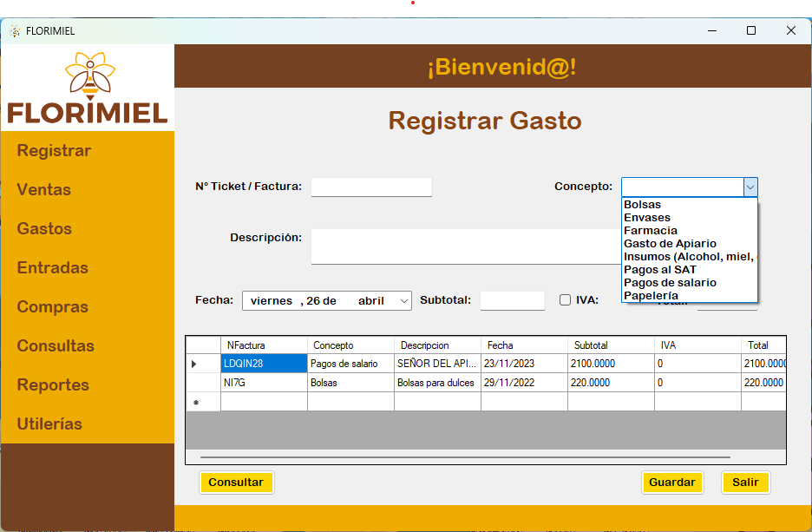Click the grid horizontal scrollbar

(465, 456)
